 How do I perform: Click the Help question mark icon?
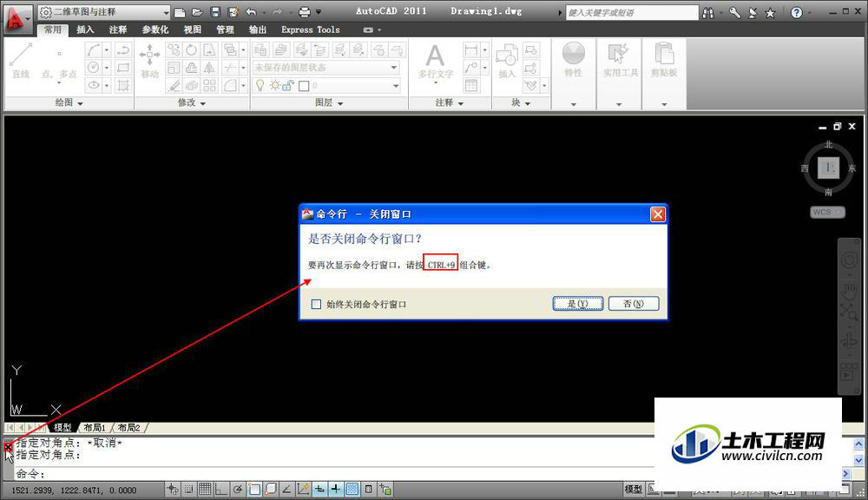[x=796, y=12]
